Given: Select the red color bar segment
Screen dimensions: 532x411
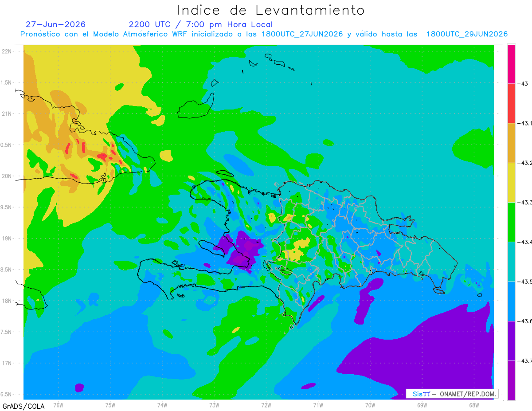Looking at the screenshot, I should (511, 103).
